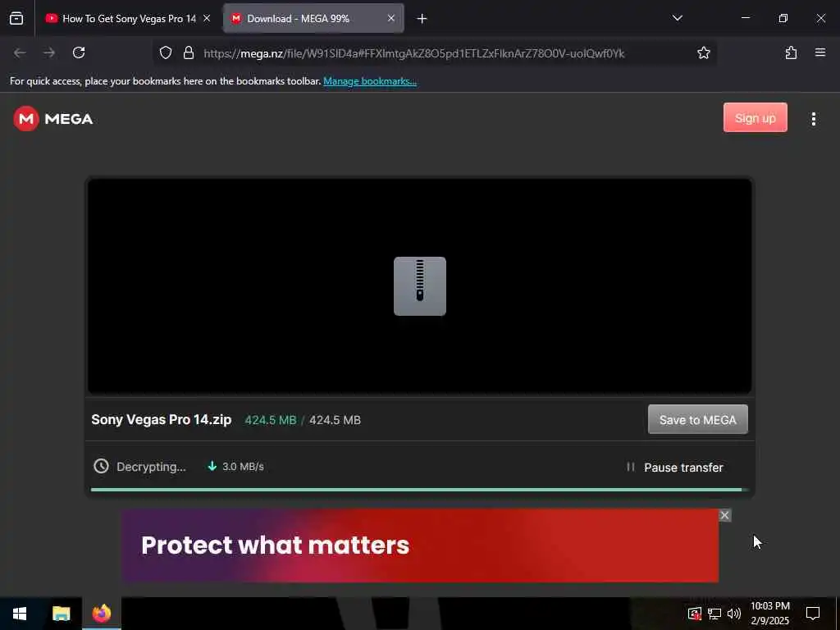Click the Decrypting status clock icon
This screenshot has width=840, height=630.
(101, 466)
